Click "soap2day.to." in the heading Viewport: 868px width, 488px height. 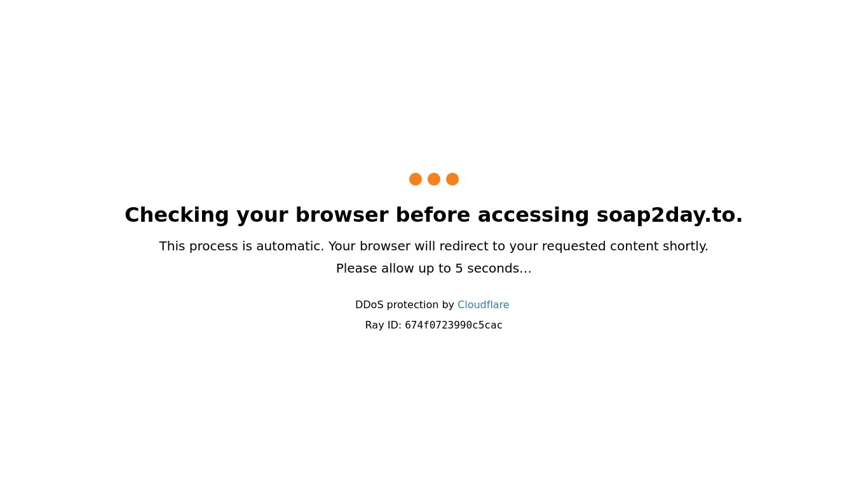click(x=670, y=215)
